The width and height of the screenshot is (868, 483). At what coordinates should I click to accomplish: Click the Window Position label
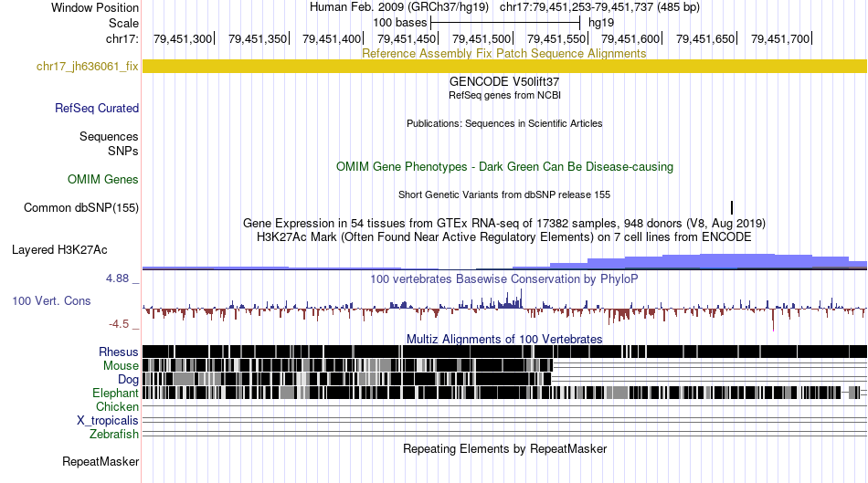(95, 7)
